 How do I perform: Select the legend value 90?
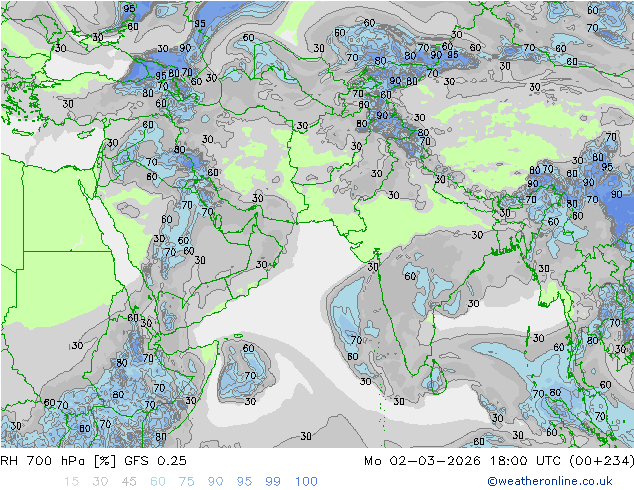pyautogui.click(x=215, y=481)
